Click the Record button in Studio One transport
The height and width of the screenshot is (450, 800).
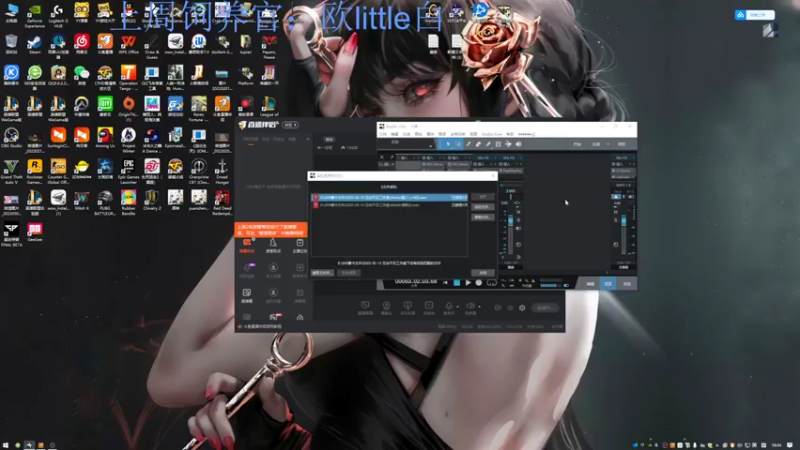479,283
